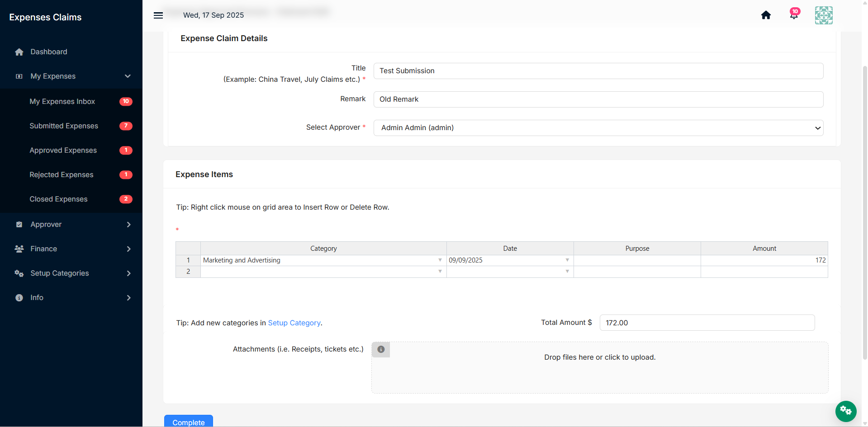Open the Select Approver dropdown

pyautogui.click(x=598, y=128)
